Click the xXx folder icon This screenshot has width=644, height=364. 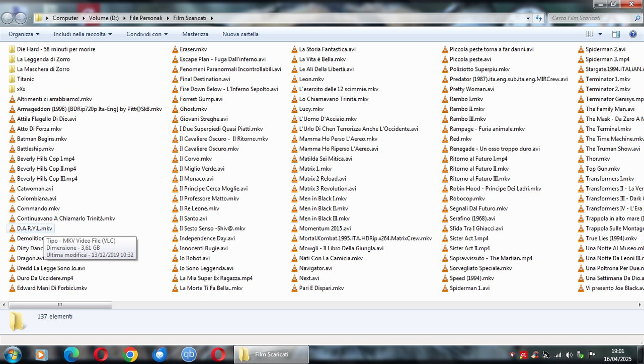pos(12,89)
